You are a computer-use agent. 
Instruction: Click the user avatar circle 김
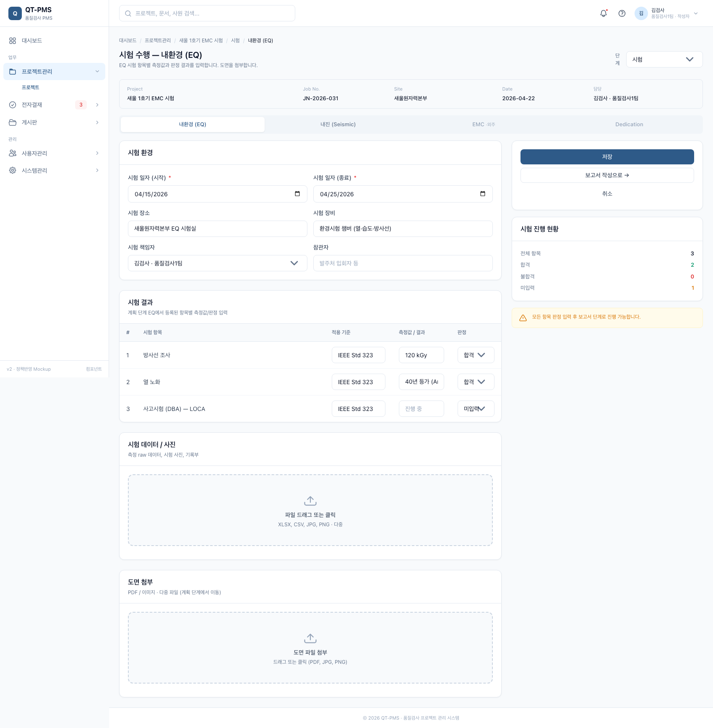[641, 13]
